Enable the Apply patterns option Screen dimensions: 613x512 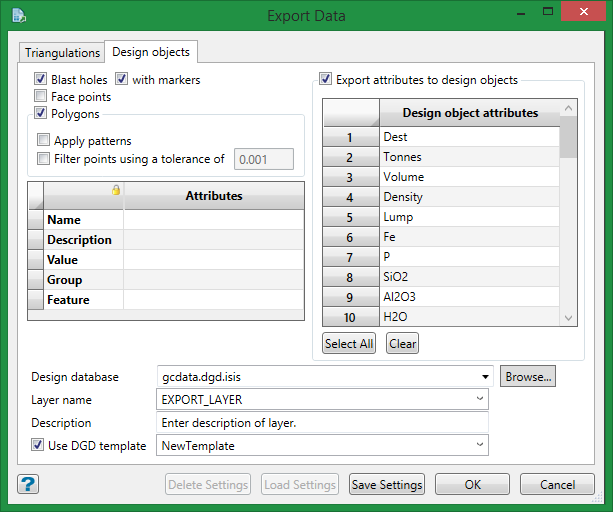click(43, 141)
